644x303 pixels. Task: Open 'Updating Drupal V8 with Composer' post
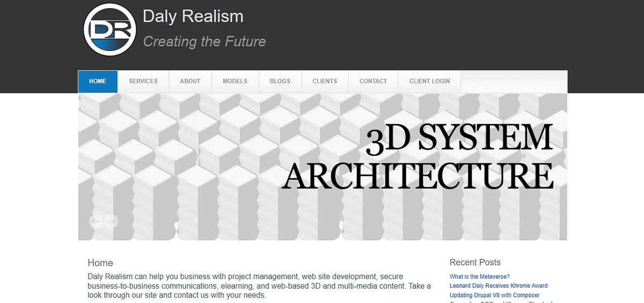coord(494,295)
